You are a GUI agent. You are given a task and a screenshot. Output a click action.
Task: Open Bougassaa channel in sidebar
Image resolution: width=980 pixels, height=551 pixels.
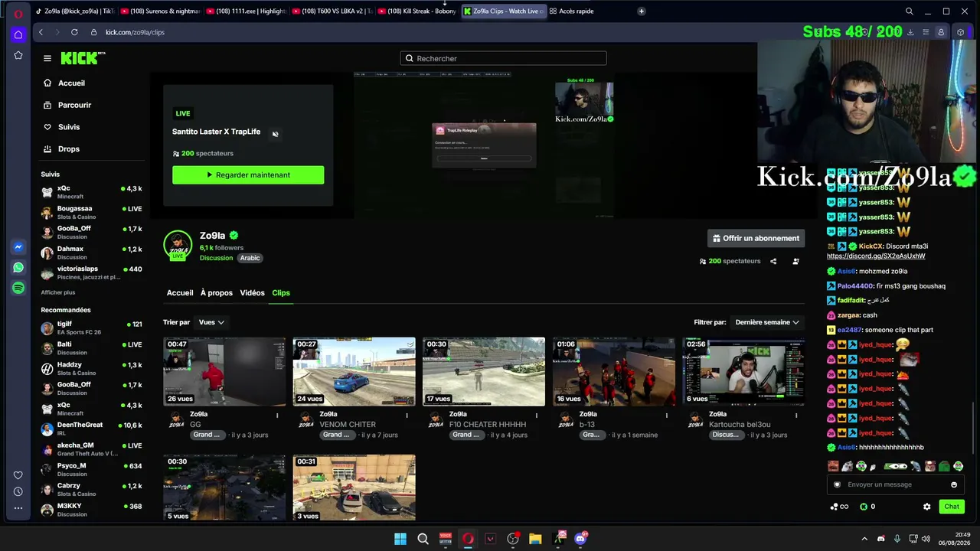coord(92,212)
